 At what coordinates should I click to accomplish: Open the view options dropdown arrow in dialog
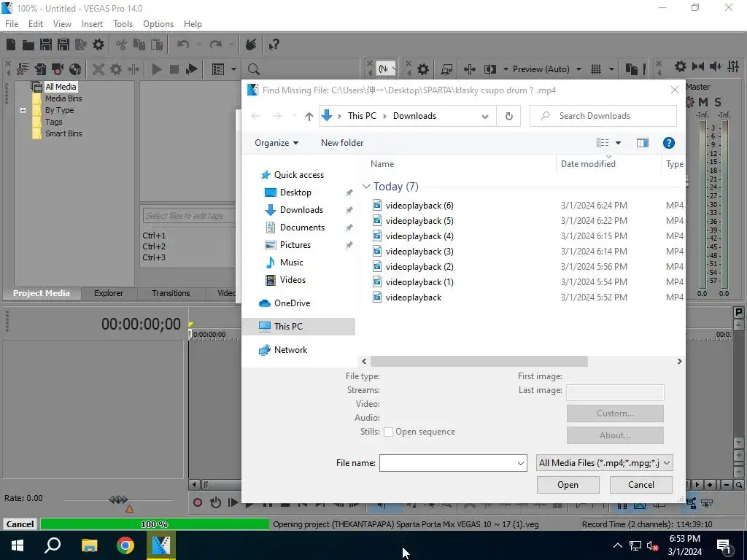619,143
